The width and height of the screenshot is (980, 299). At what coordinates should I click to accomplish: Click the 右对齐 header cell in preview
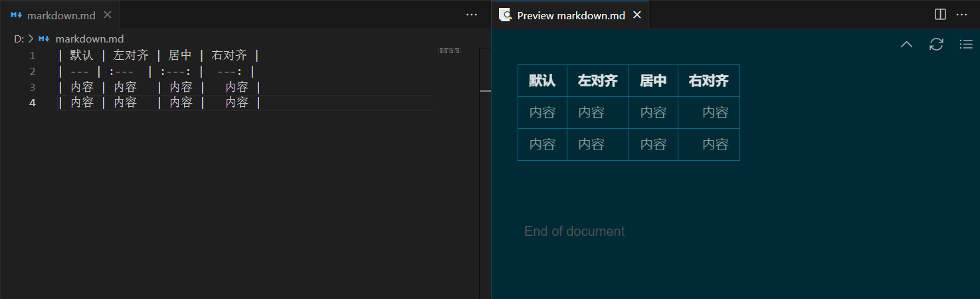pyautogui.click(x=708, y=81)
